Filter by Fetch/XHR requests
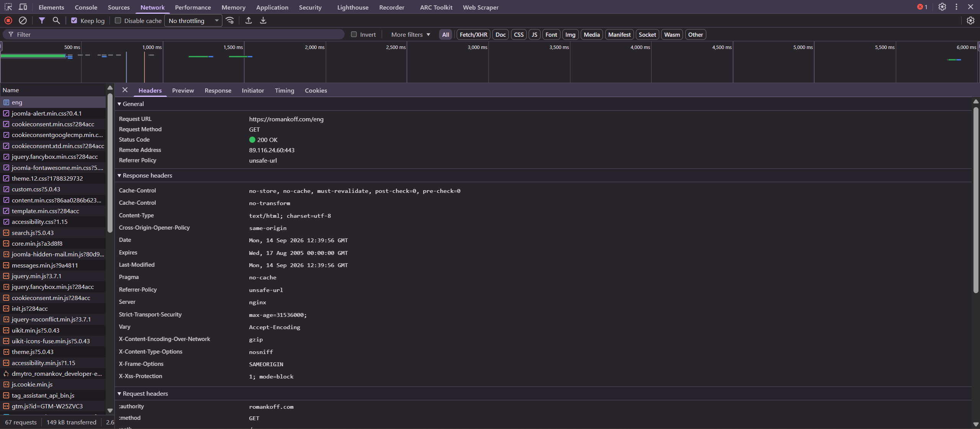This screenshot has width=980, height=429. click(x=474, y=34)
